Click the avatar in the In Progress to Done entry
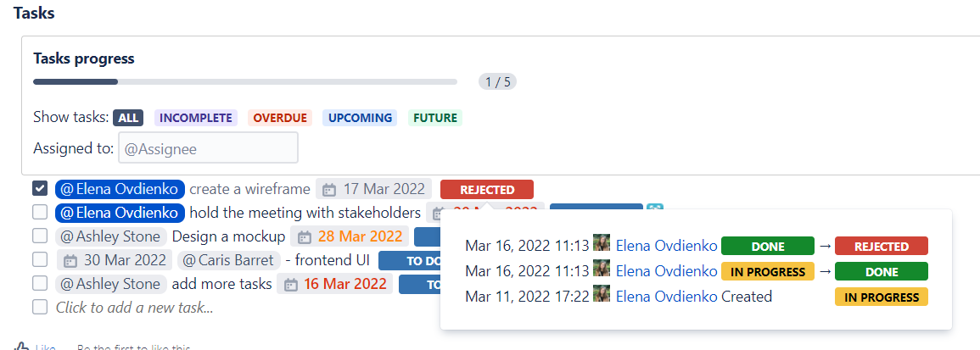980x350 pixels. click(x=602, y=270)
